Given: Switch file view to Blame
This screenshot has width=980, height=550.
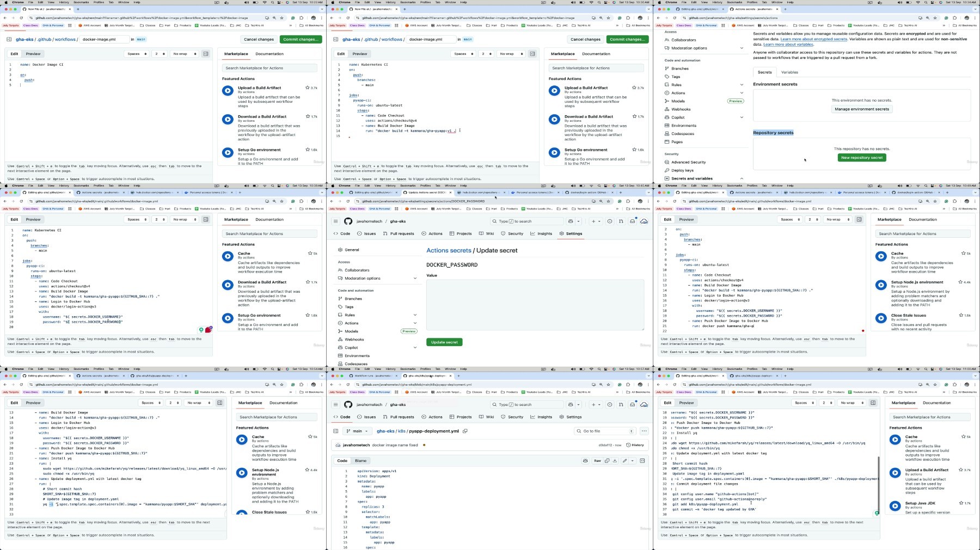Looking at the screenshot, I should click(x=360, y=461).
